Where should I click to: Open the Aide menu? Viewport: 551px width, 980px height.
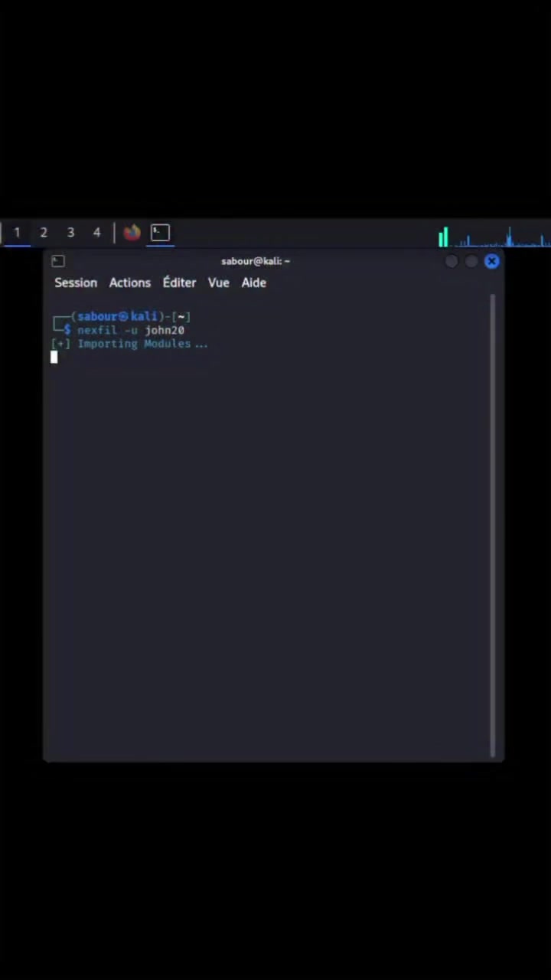(253, 283)
